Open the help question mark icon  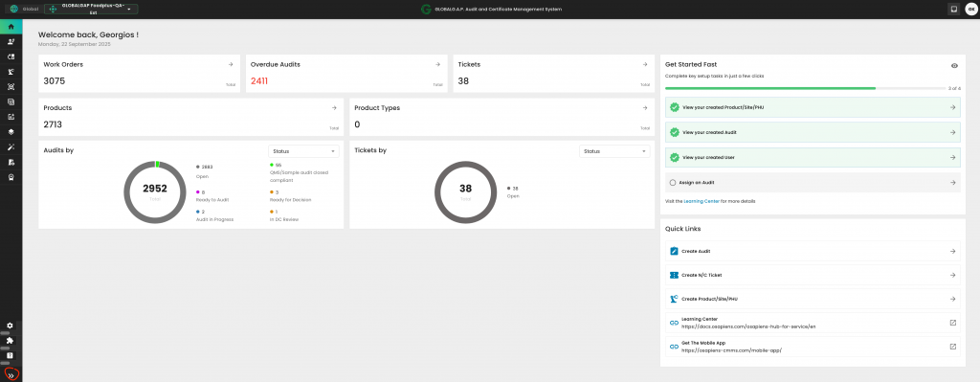pyautogui.click(x=10, y=356)
